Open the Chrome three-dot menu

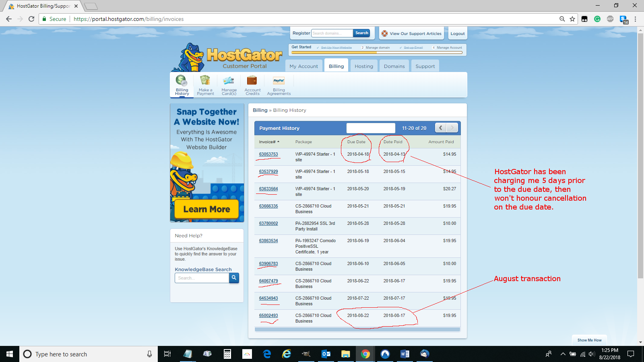click(x=635, y=19)
